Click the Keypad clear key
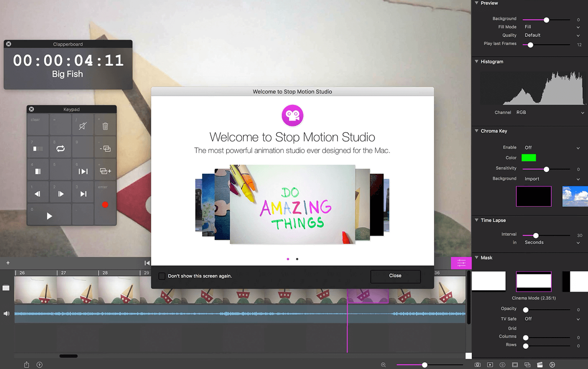The width and height of the screenshot is (588, 369). (38, 125)
